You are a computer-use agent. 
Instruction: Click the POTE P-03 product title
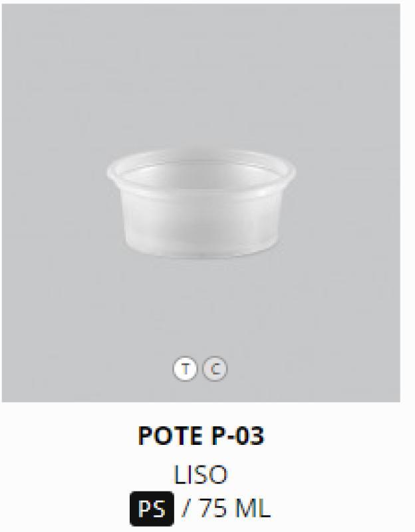pos(201,436)
